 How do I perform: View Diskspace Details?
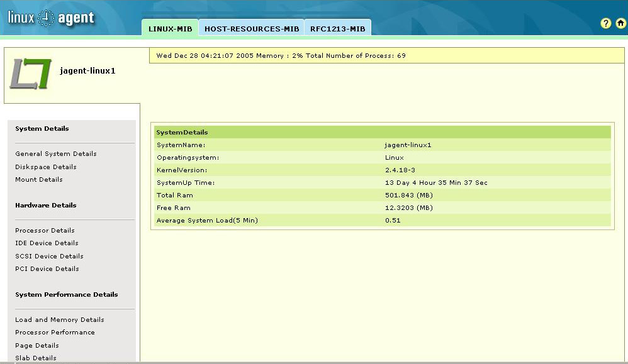(46, 167)
